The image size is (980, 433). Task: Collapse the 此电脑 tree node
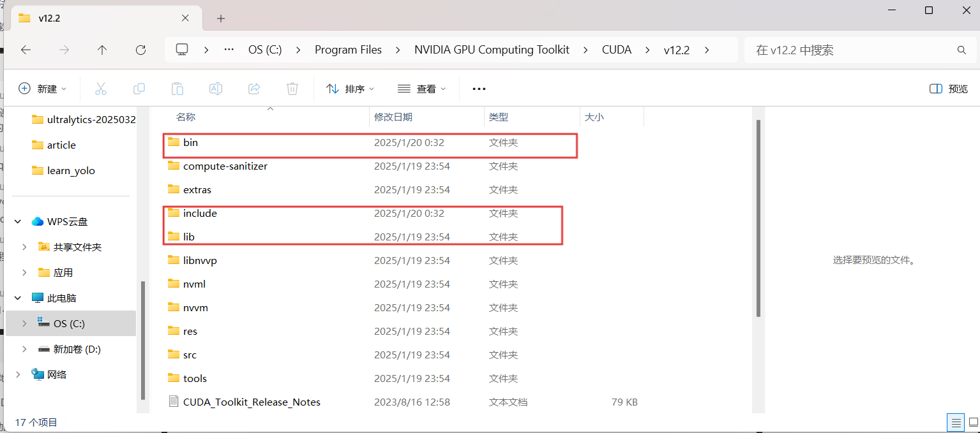point(18,298)
